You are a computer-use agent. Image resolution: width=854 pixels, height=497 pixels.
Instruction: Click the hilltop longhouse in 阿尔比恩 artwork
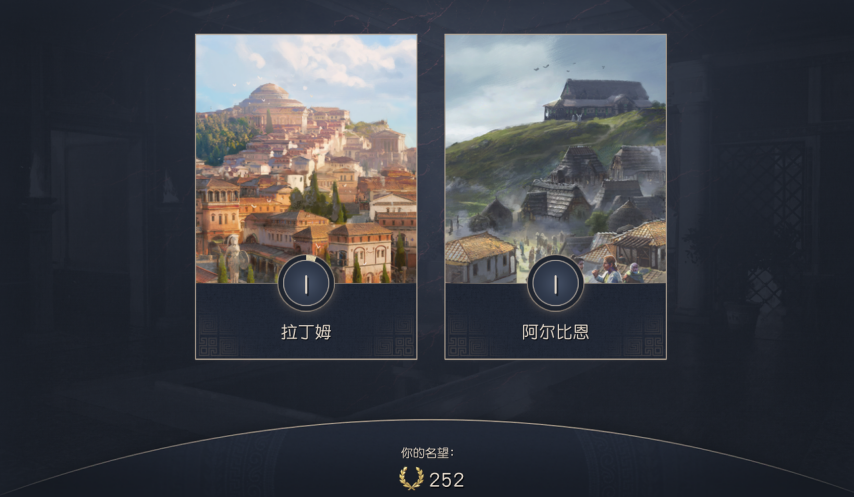[x=598, y=100]
